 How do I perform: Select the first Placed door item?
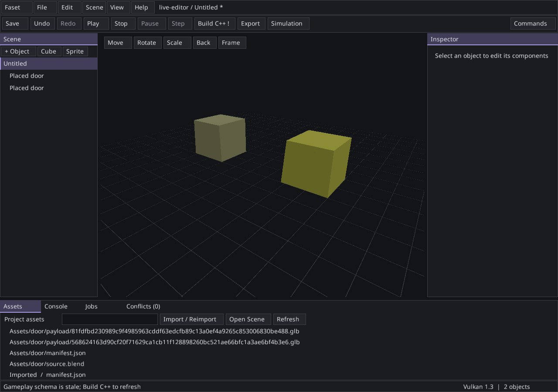click(x=49, y=76)
